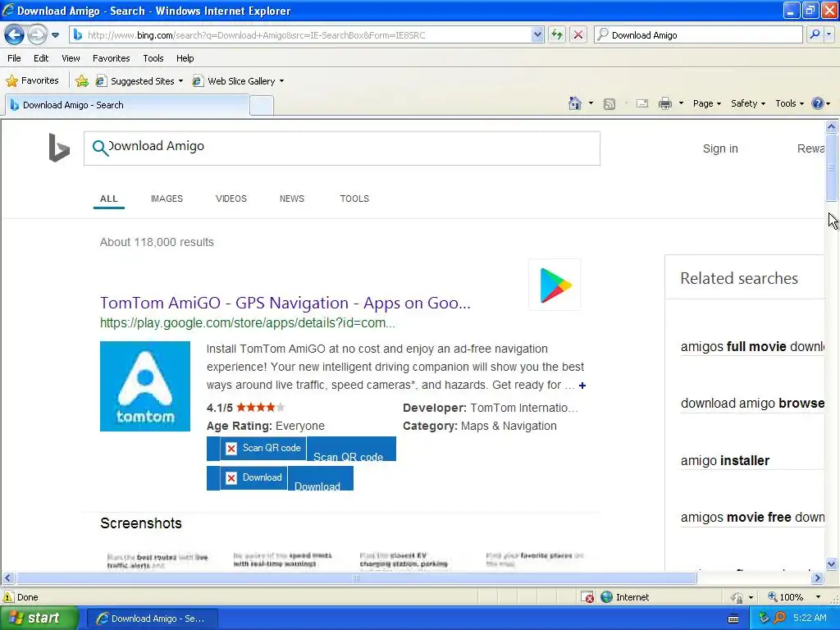Open the View menu
This screenshot has width=840, height=630.
click(71, 58)
